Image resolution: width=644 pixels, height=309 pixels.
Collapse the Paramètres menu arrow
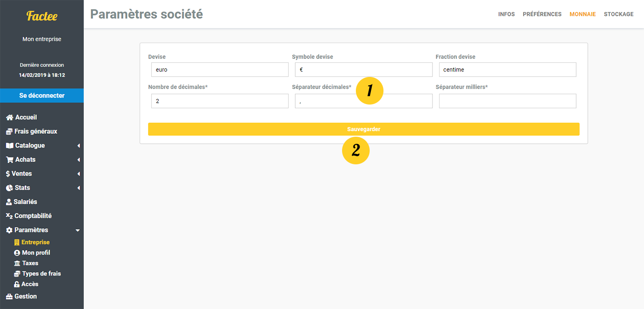click(77, 230)
